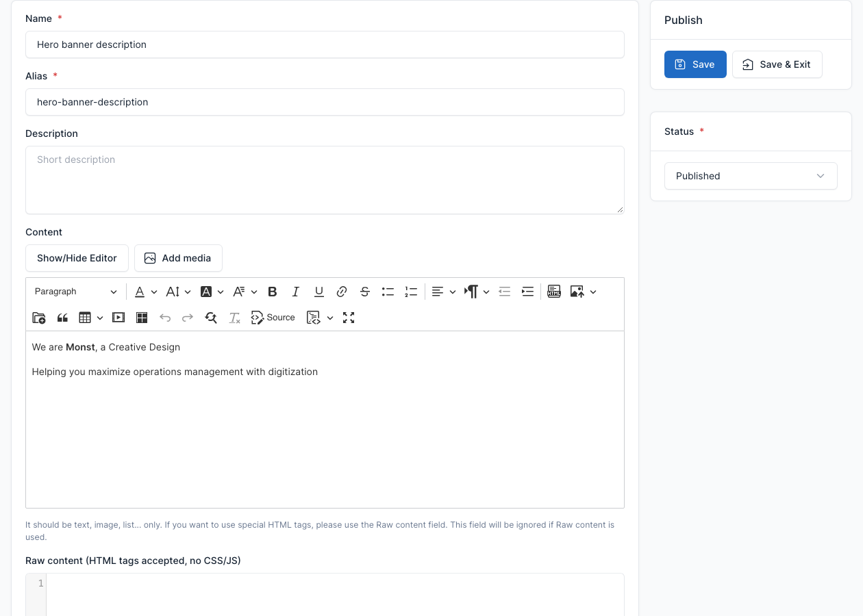This screenshot has width=863, height=616.
Task: Open the text alignment dropdown
Action: click(444, 292)
